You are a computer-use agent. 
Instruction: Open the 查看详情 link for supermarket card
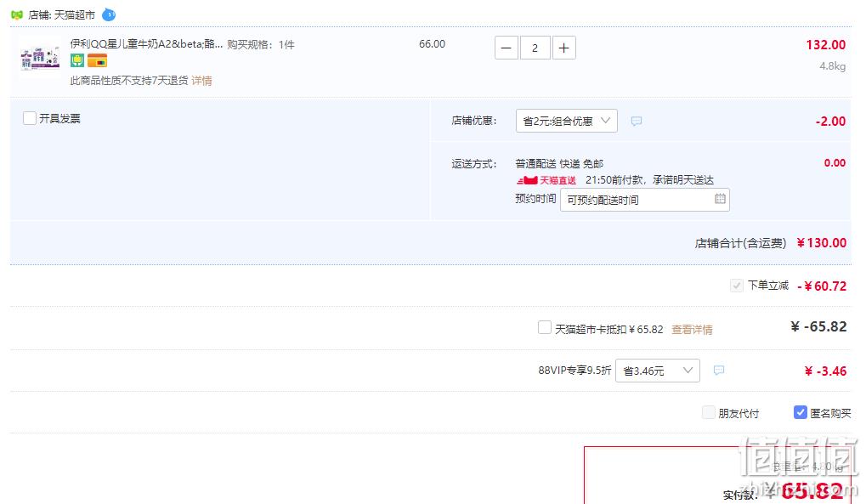tap(692, 330)
